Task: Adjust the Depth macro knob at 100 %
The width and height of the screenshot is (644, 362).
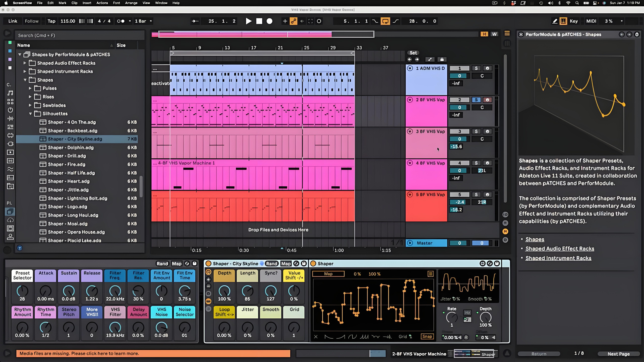Action: (224, 291)
